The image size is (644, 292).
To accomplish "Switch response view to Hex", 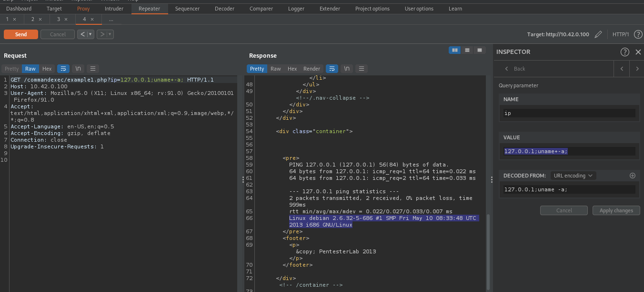I will tap(292, 69).
